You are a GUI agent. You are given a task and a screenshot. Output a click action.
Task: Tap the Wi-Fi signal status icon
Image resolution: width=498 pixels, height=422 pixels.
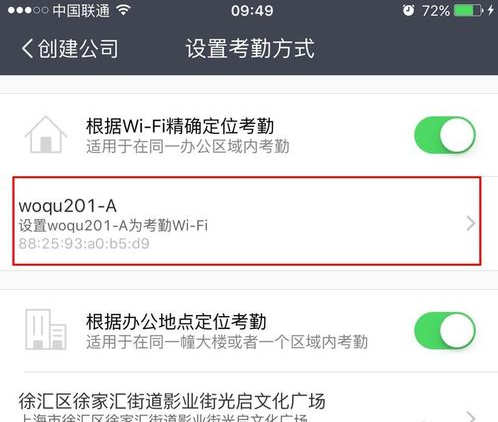(x=123, y=10)
